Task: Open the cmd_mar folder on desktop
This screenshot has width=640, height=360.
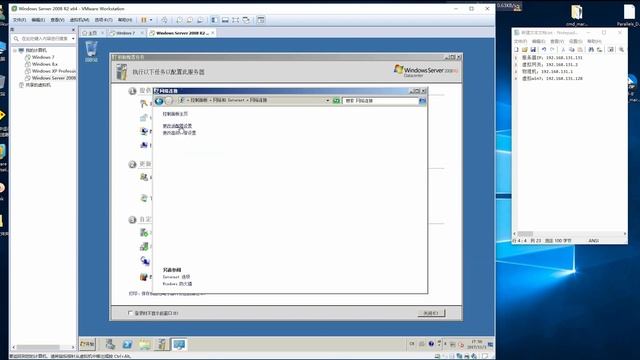Action: click(576, 16)
